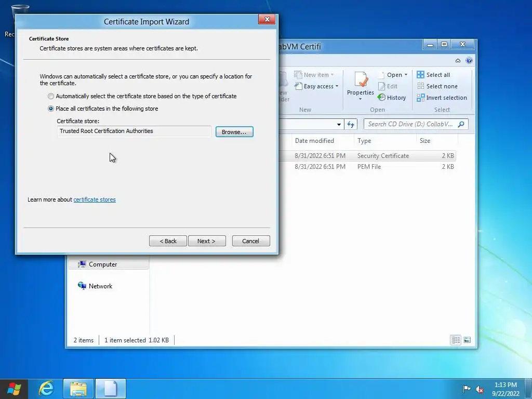Click '1 item selected' status bar text

pyautogui.click(x=125, y=340)
